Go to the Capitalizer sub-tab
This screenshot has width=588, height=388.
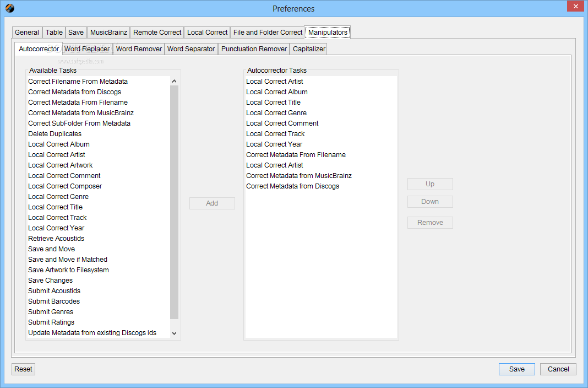tap(309, 49)
